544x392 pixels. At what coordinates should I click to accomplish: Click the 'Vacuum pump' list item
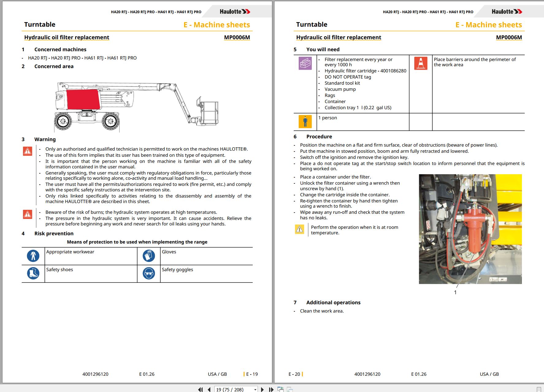click(x=340, y=89)
